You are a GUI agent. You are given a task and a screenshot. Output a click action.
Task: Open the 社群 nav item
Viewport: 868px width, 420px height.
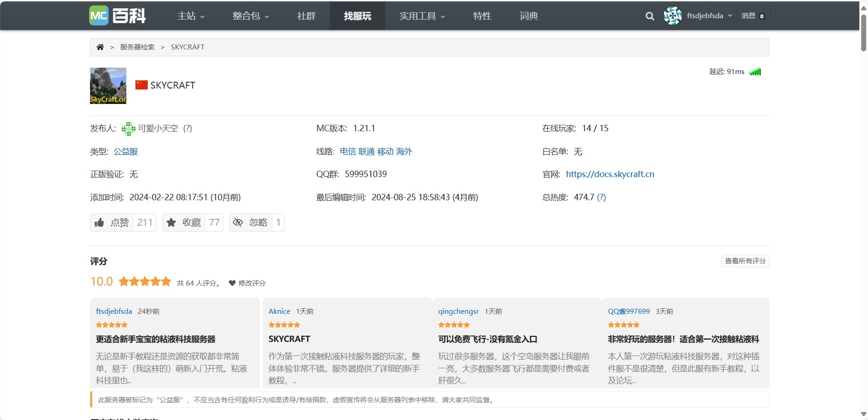coord(306,16)
